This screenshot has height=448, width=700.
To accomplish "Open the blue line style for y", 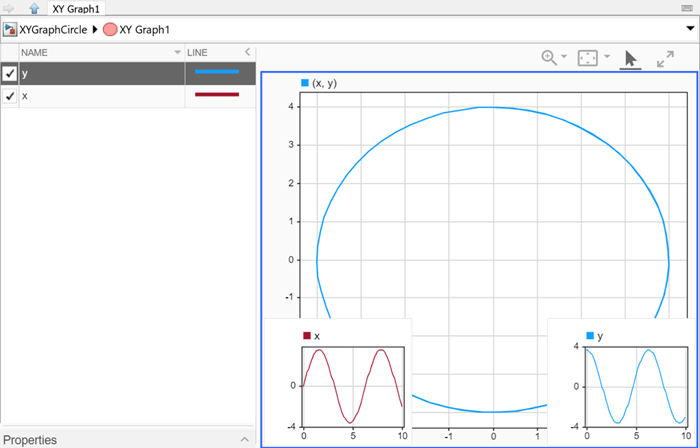I will click(217, 72).
